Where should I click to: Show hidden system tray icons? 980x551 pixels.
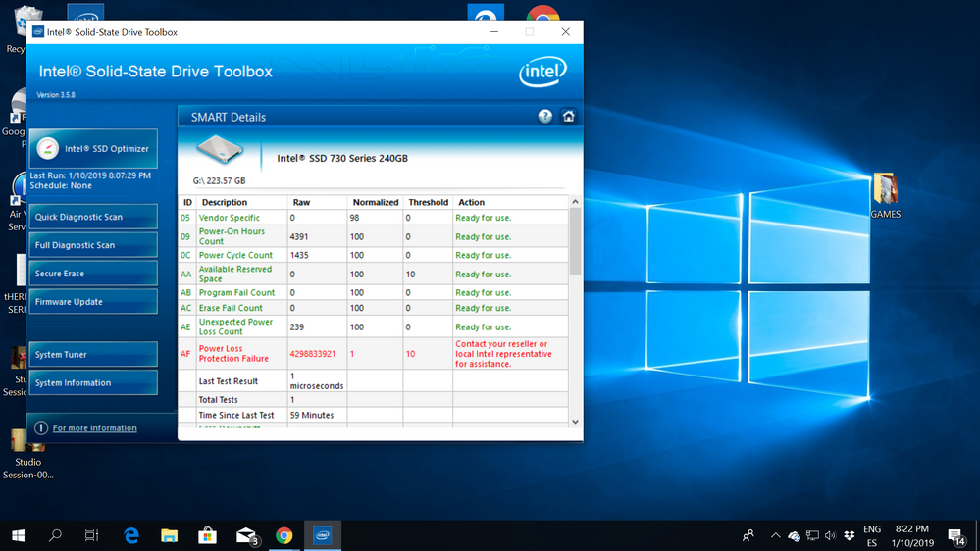775,535
